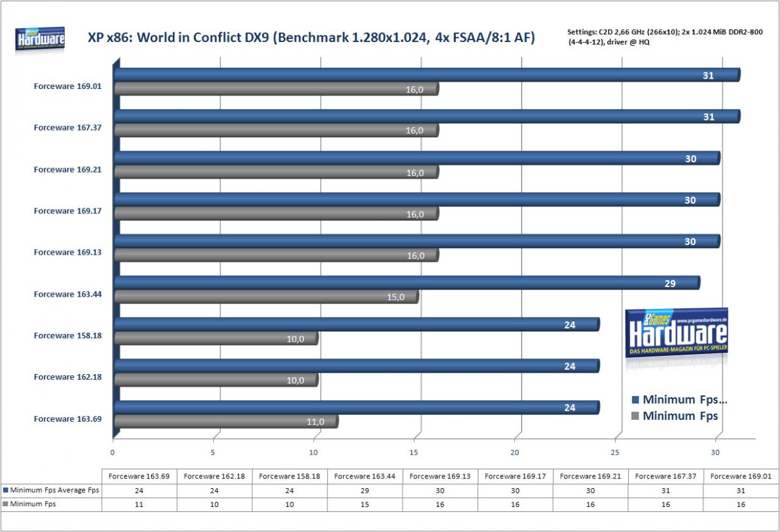Click the gray marker in table row 'Minimum Fps'
Screen dimensions: 780x532
pos(6,504)
